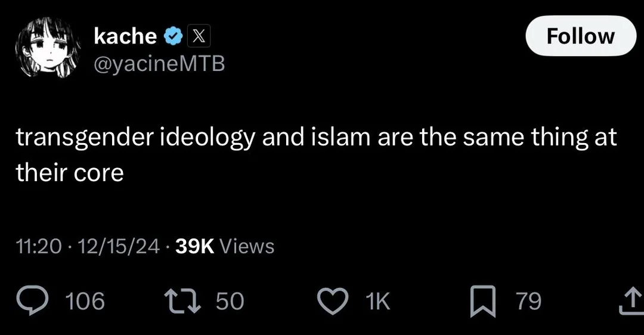Click the 50 reposts count
Image resolution: width=644 pixels, height=335 pixels.
pyautogui.click(x=230, y=302)
